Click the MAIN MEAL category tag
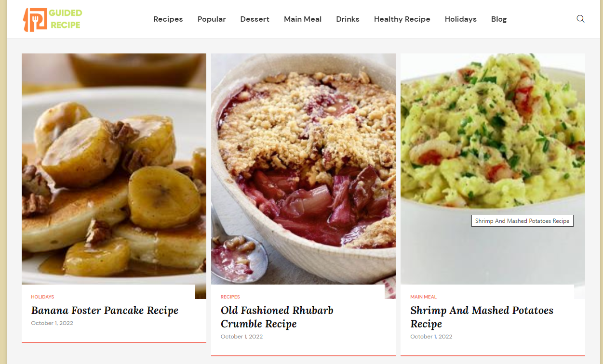The height and width of the screenshot is (364, 603). 423,297
